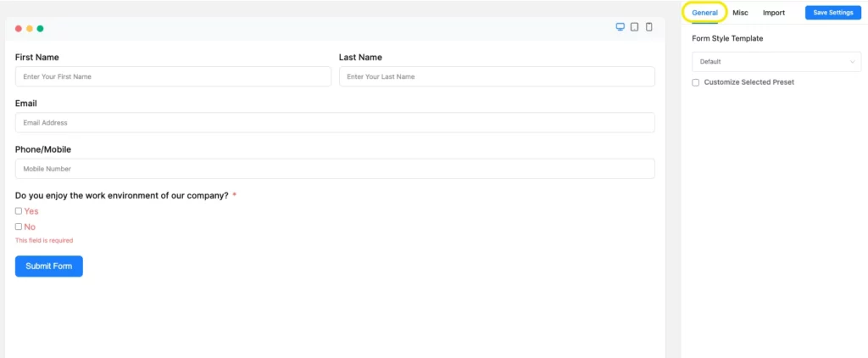
Task: Check the Yes checkbox
Action: tap(19, 210)
